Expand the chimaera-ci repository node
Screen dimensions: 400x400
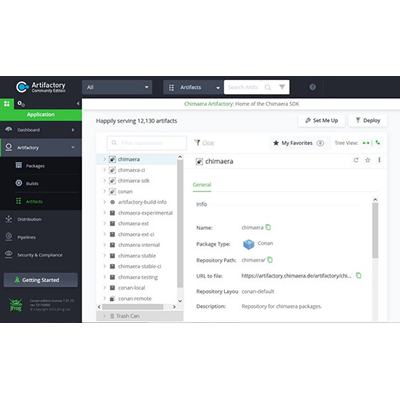[x=104, y=170]
